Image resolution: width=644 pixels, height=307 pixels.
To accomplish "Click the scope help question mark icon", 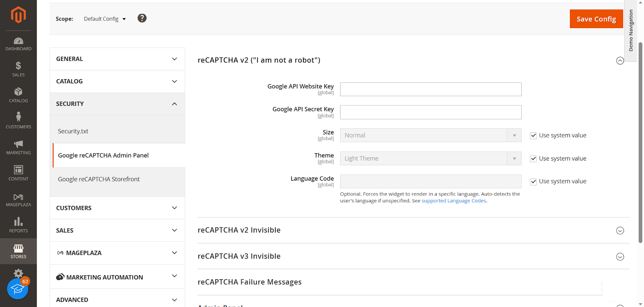I will (142, 18).
